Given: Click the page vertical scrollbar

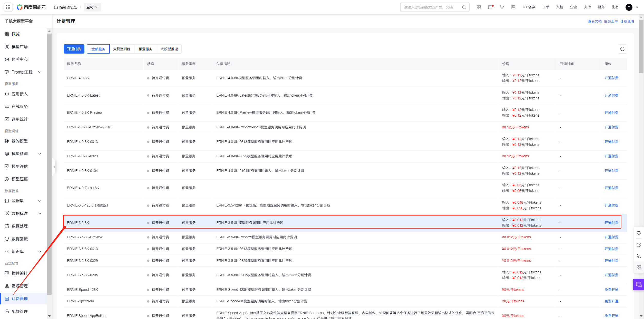Looking at the screenshot, I should pos(641,46).
